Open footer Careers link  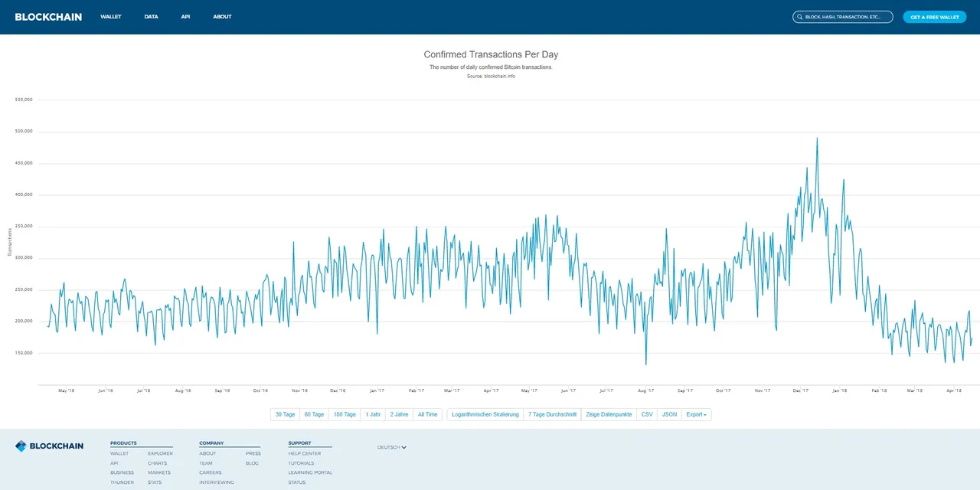click(x=210, y=472)
